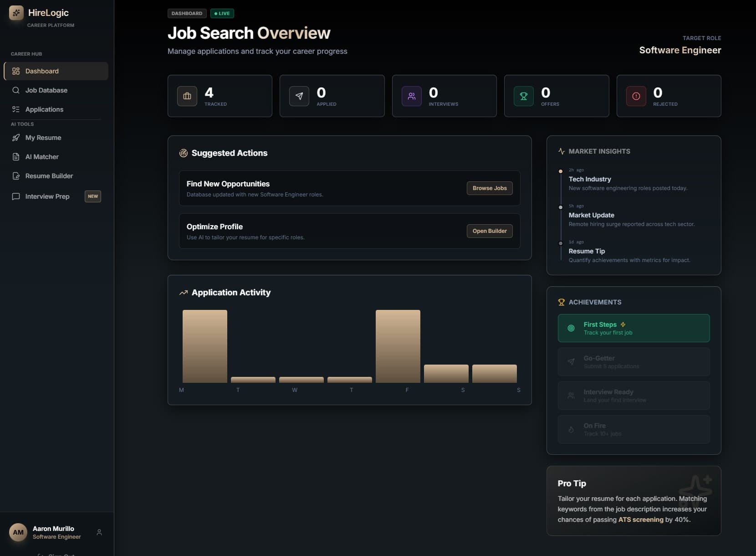Click the briefcase icon on Tracked card
This screenshot has width=756, height=556.
[187, 96]
